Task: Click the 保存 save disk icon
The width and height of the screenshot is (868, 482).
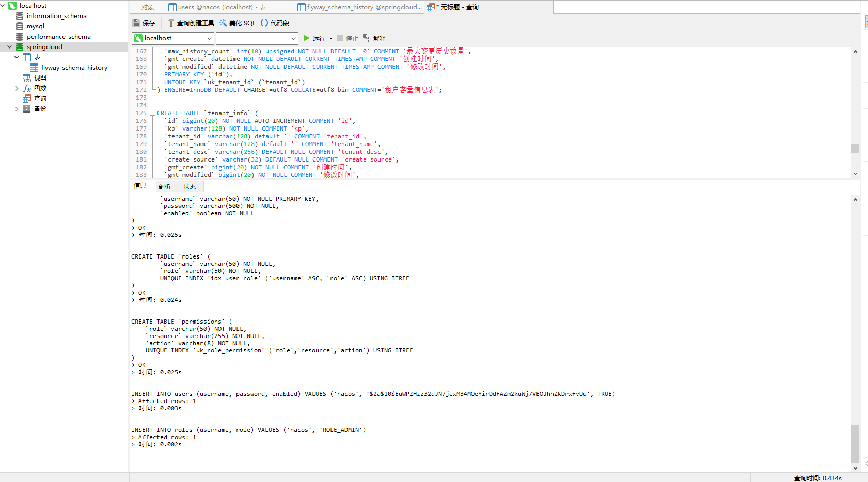Action: [136, 23]
